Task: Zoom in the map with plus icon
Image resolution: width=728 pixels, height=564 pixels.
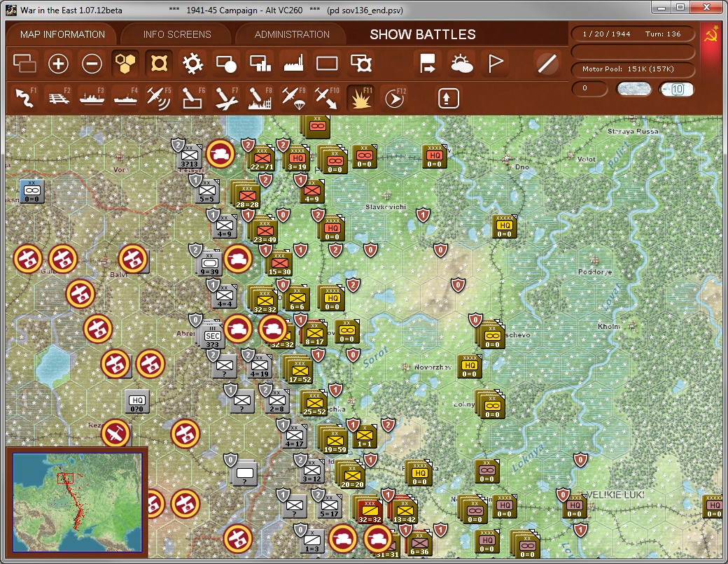Action: click(59, 64)
